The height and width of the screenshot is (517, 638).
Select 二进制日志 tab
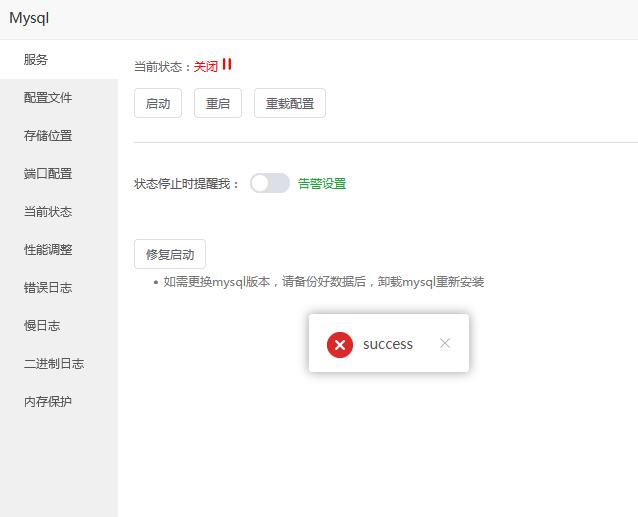pos(59,363)
